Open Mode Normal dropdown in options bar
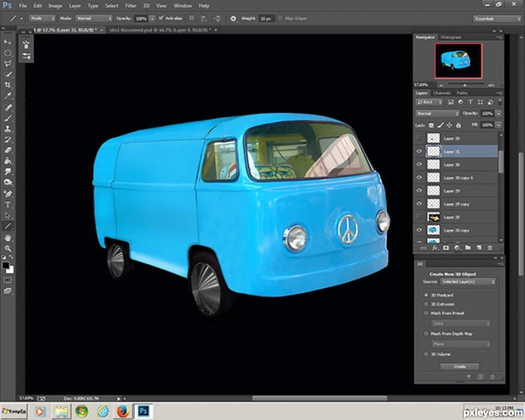This screenshot has height=420, width=525. coord(94,18)
